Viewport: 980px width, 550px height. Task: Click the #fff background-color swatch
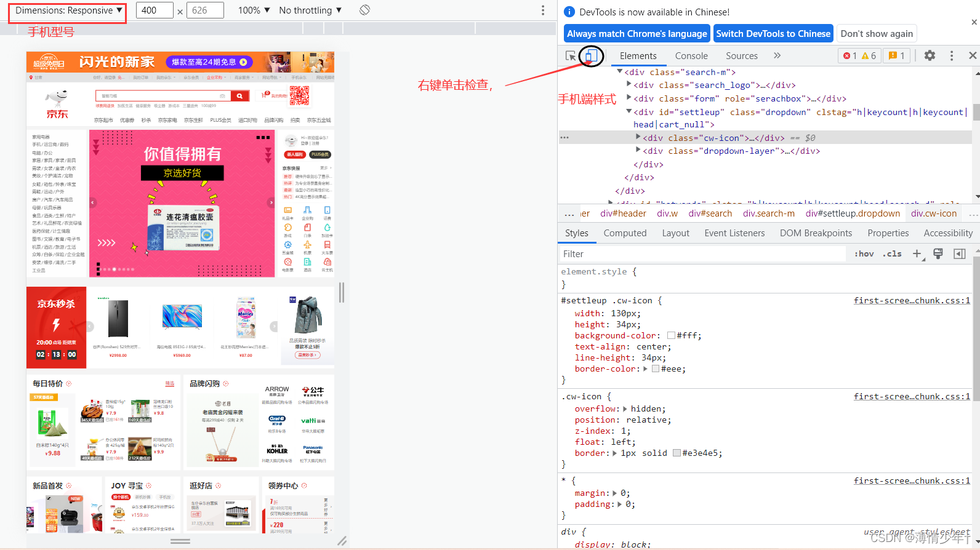(671, 335)
